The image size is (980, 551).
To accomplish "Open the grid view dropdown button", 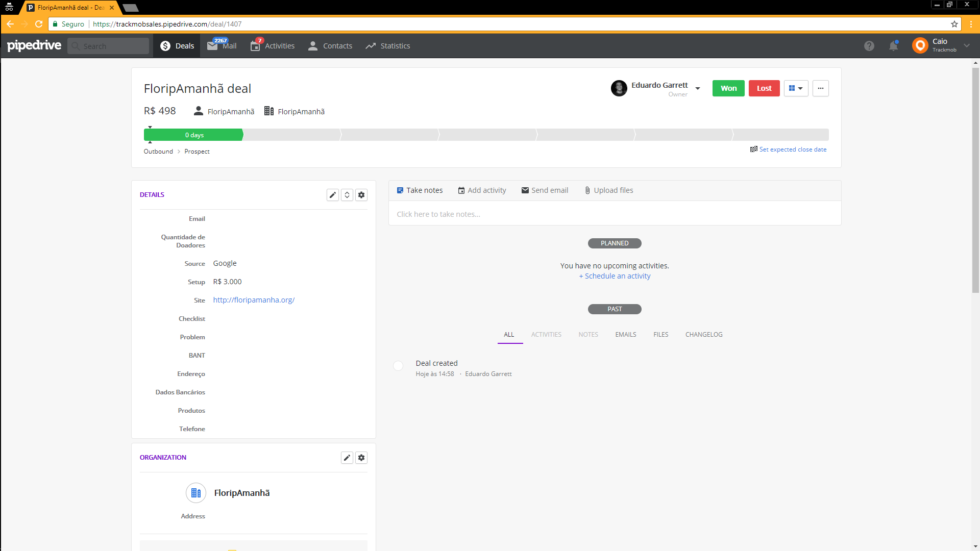I will (x=796, y=88).
